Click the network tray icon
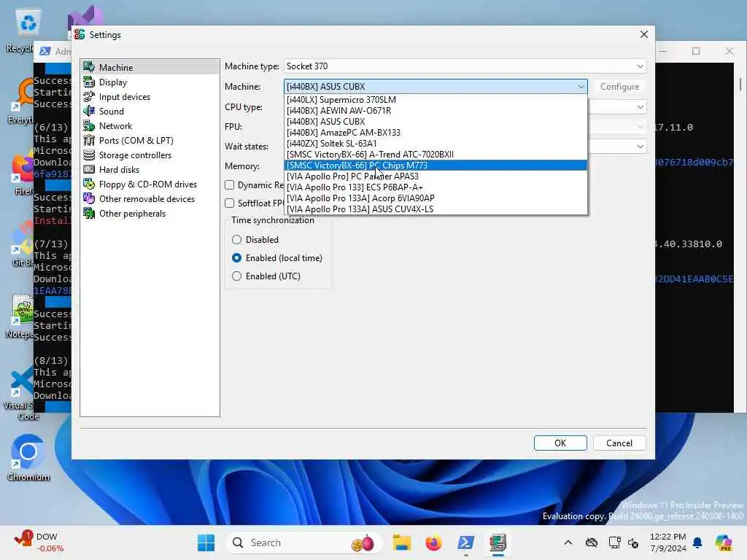Image resolution: width=747 pixels, height=560 pixels. pyautogui.click(x=614, y=542)
